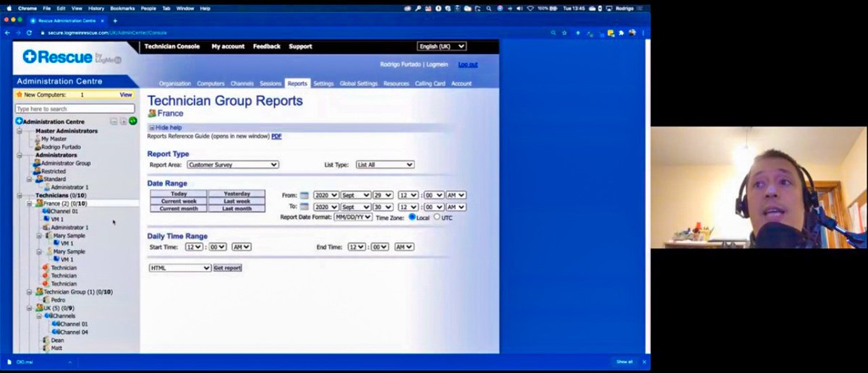Open the macOS Spotlight search icon
Image resolution: width=868 pixels, height=373 pixels.
[490, 8]
